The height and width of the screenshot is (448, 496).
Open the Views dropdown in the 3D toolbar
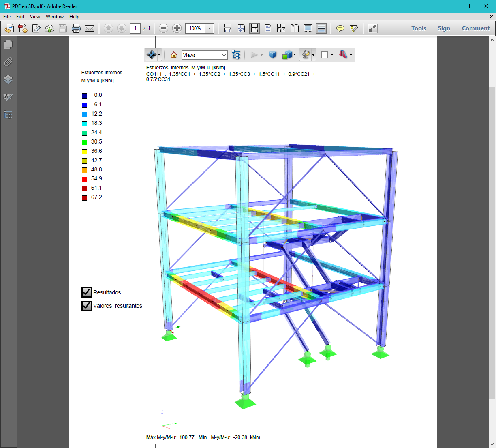point(204,55)
